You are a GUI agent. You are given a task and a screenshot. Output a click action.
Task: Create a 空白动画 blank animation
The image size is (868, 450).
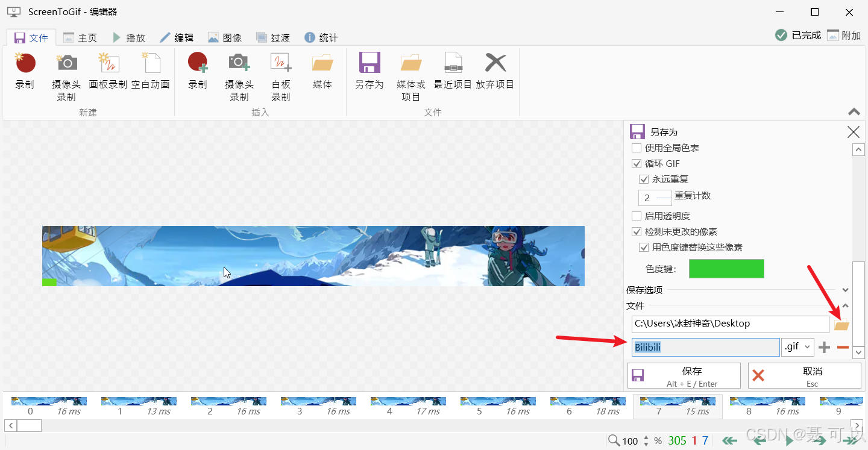(x=150, y=72)
